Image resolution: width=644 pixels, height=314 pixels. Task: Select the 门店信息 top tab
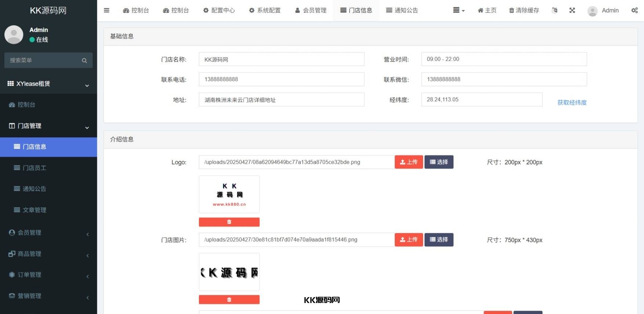click(x=356, y=10)
